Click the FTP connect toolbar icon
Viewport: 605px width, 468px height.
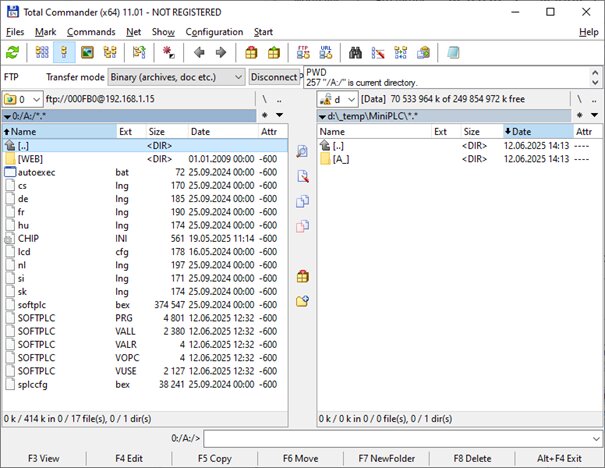click(x=303, y=53)
